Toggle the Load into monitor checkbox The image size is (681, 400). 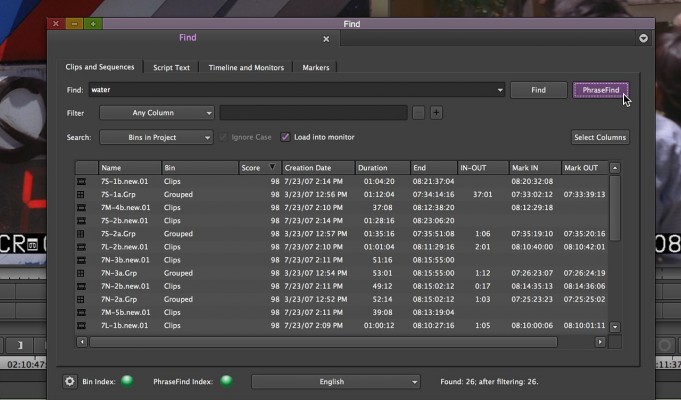[x=286, y=137]
